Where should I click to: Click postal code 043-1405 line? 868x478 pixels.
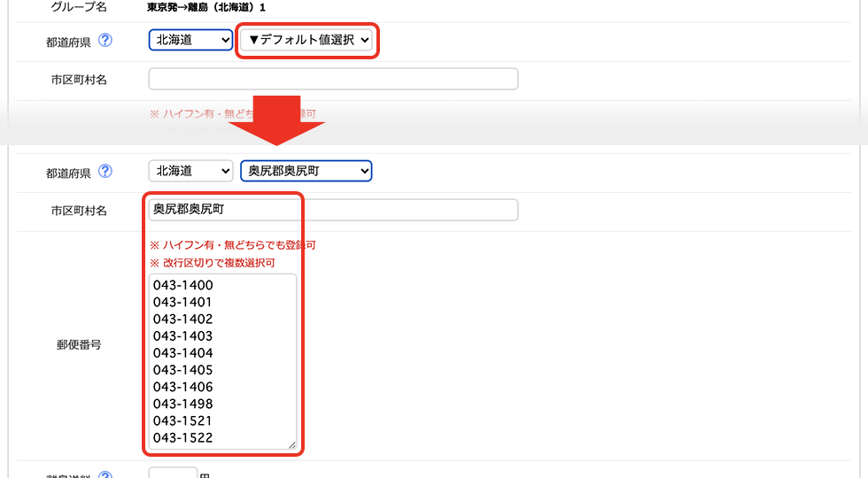point(183,370)
